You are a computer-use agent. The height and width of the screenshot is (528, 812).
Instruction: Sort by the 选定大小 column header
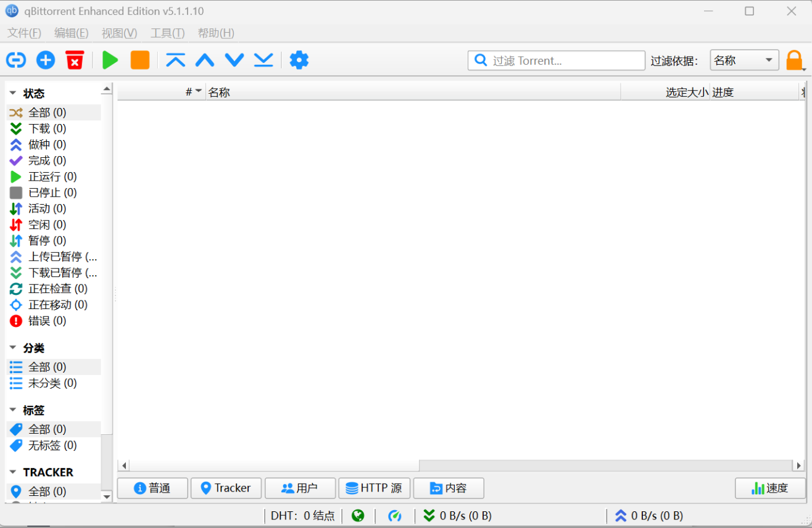(x=665, y=92)
